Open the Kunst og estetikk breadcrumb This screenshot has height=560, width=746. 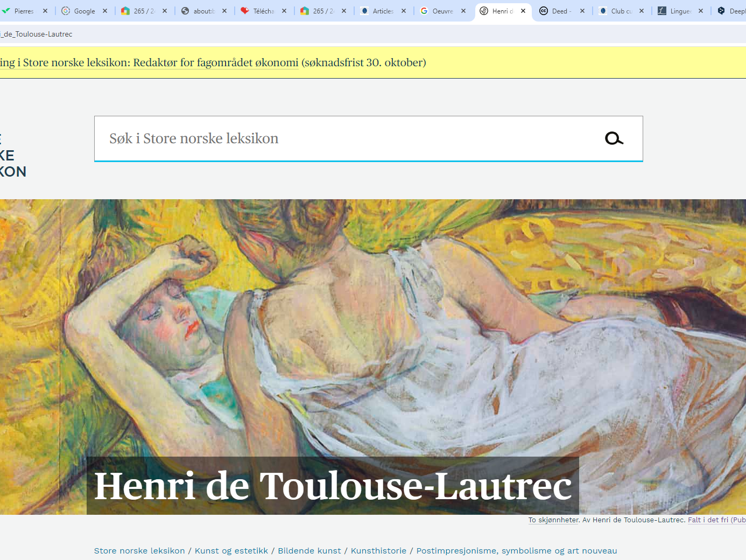tap(231, 550)
